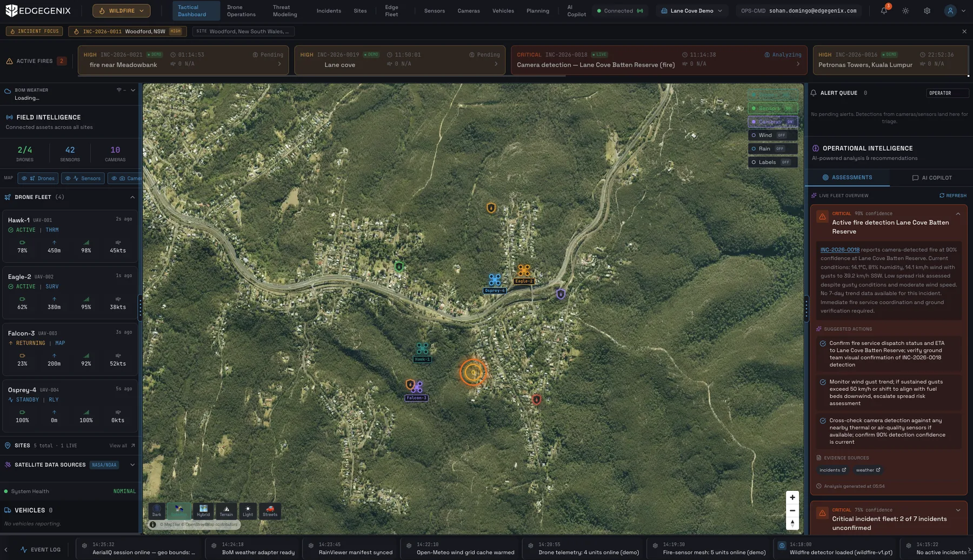Open the INC-2026-0018 incident link
The height and width of the screenshot is (560, 973).
click(839, 250)
